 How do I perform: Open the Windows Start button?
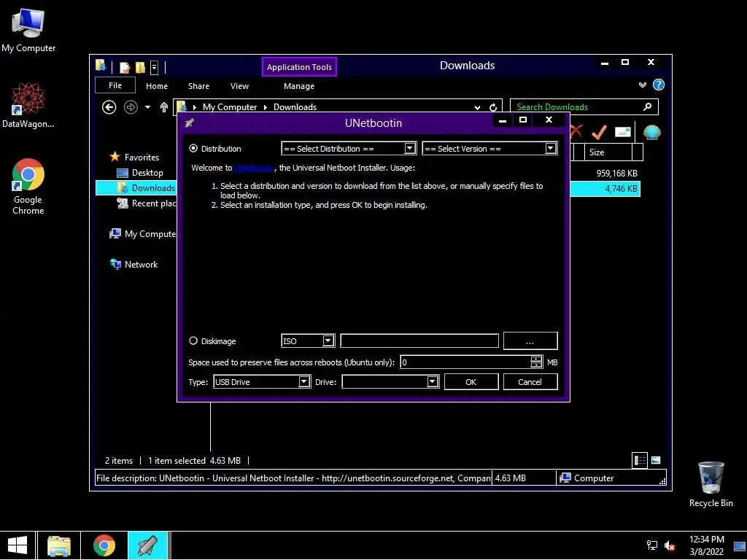(18, 545)
